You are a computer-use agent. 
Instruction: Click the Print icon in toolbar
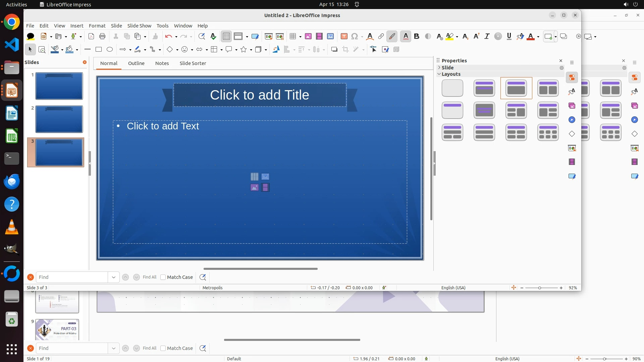[102, 37]
